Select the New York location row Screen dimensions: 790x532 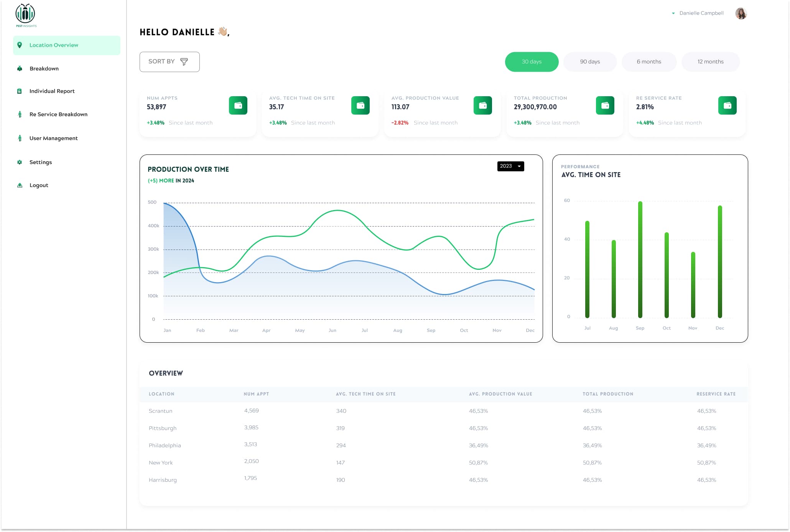click(x=444, y=463)
